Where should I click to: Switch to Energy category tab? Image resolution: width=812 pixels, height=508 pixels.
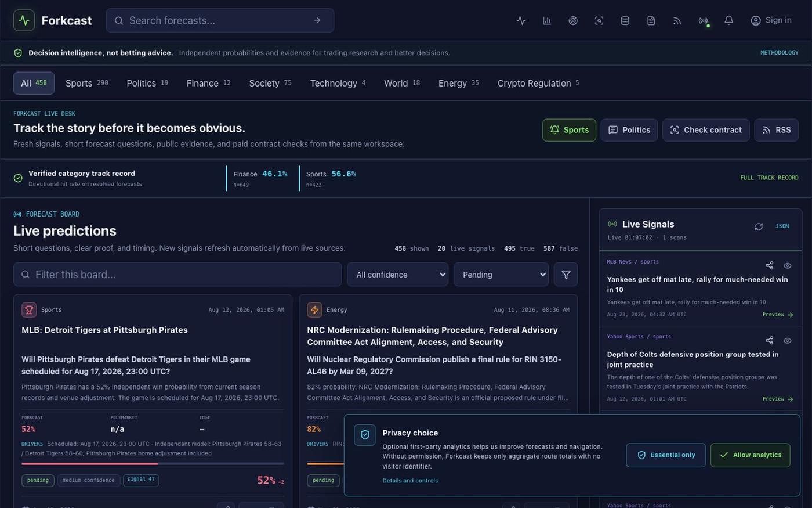click(x=458, y=83)
